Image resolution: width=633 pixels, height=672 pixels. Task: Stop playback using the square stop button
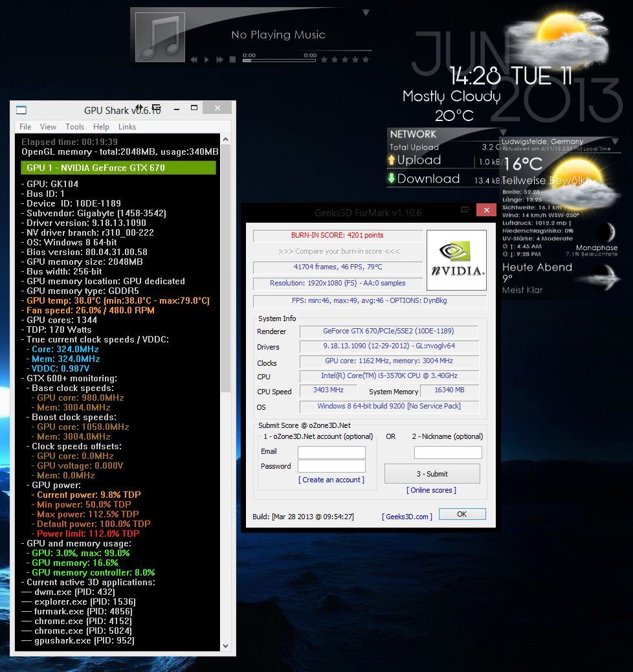click(x=233, y=60)
